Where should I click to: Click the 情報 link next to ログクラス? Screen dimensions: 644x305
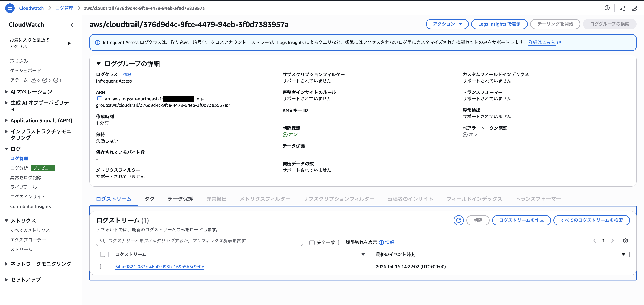pos(127,75)
